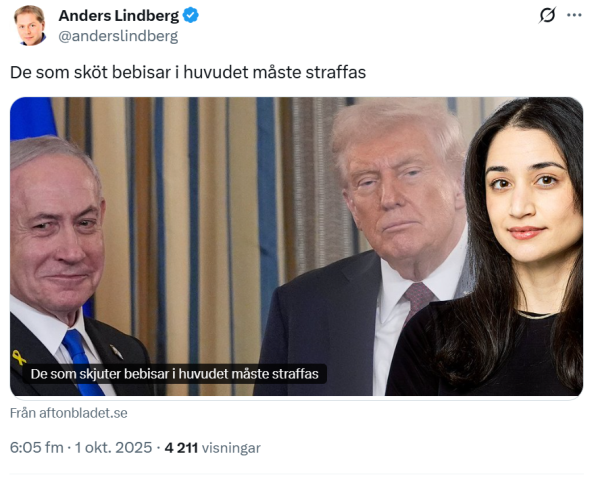Image resolution: width=600 pixels, height=477 pixels.
Task: Click the blue verified badge
Action: coord(190,16)
